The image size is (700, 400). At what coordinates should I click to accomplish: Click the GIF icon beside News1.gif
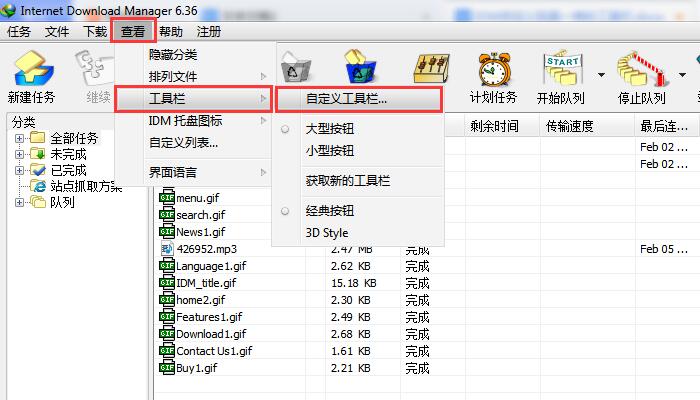tap(167, 231)
